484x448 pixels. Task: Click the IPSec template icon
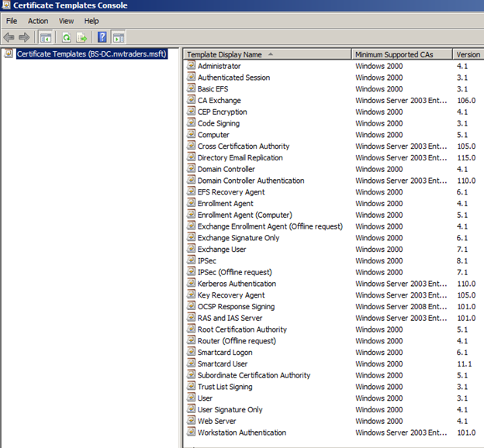pyautogui.click(x=192, y=260)
